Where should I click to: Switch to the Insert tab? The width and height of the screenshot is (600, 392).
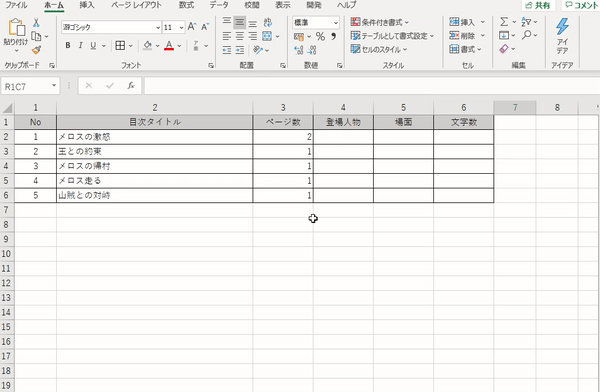point(87,5)
